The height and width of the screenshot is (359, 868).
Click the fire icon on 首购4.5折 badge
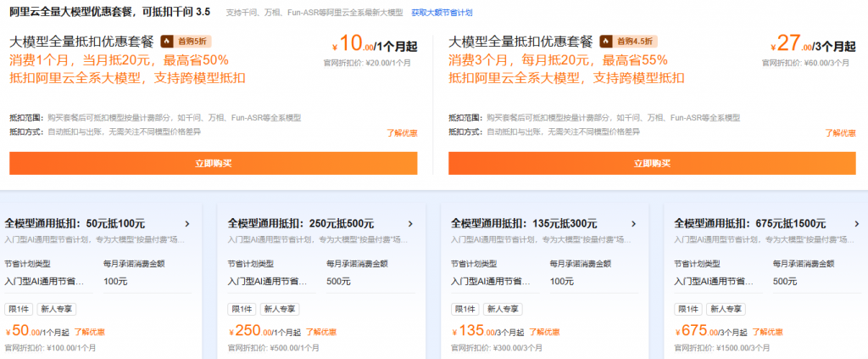pyautogui.click(x=606, y=41)
